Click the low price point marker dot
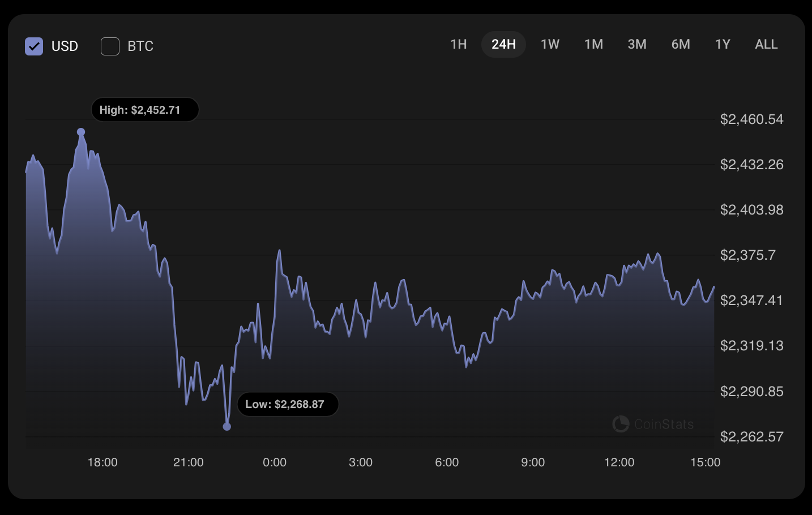This screenshot has width=812, height=515. point(227,426)
